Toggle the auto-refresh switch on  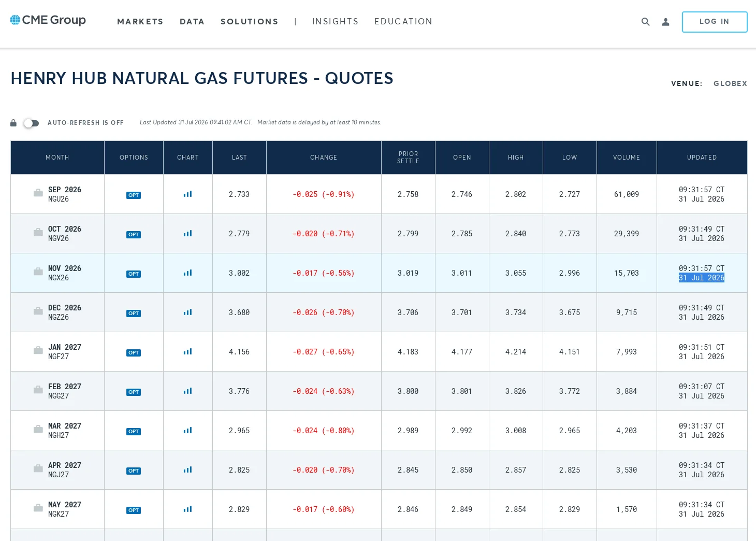click(31, 123)
